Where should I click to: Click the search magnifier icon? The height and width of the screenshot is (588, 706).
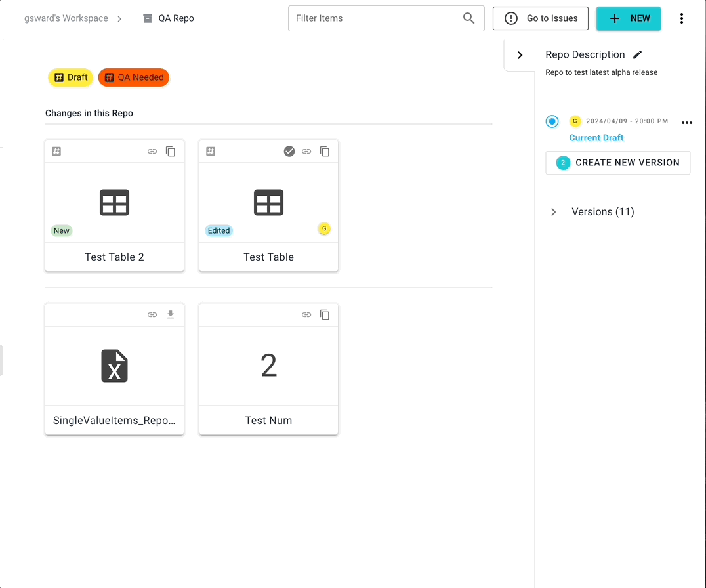pyautogui.click(x=468, y=18)
